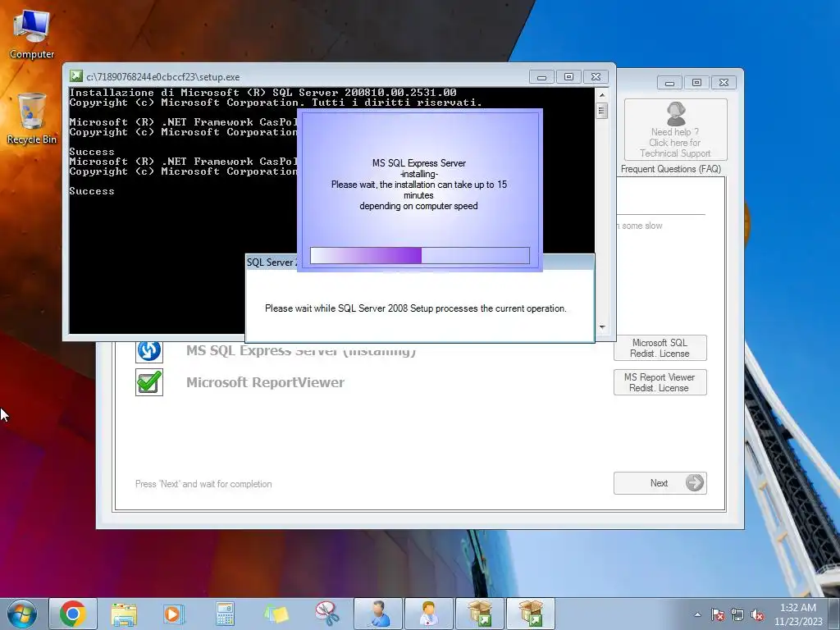Click the console scrollbar down arrow

click(x=601, y=326)
